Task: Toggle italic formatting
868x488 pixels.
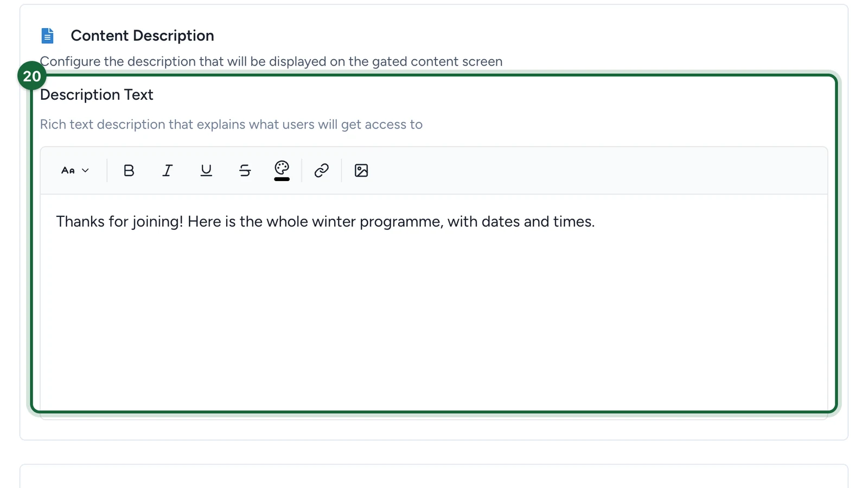Action: pos(168,170)
